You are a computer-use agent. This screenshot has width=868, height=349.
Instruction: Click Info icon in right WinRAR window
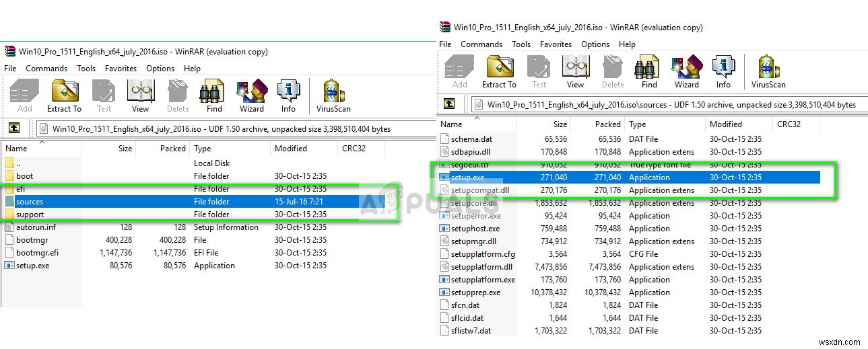click(723, 71)
